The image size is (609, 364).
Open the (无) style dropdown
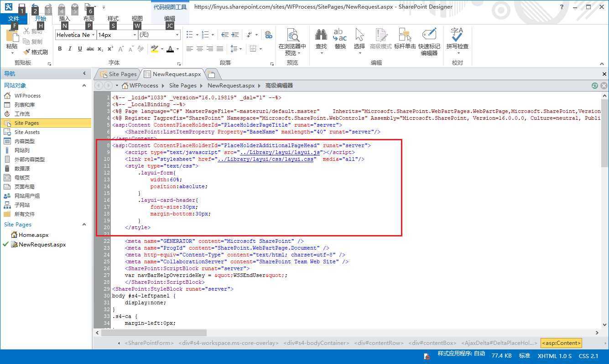(x=177, y=35)
